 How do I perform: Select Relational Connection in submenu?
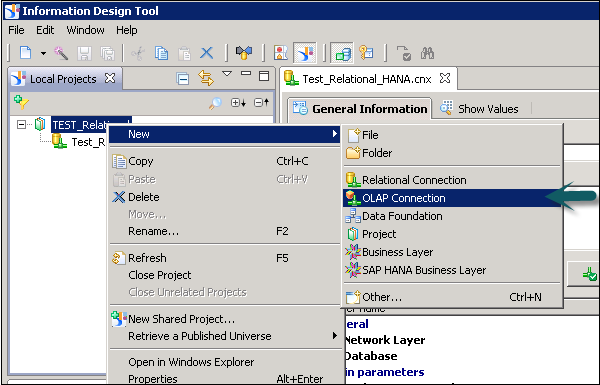tap(452, 180)
